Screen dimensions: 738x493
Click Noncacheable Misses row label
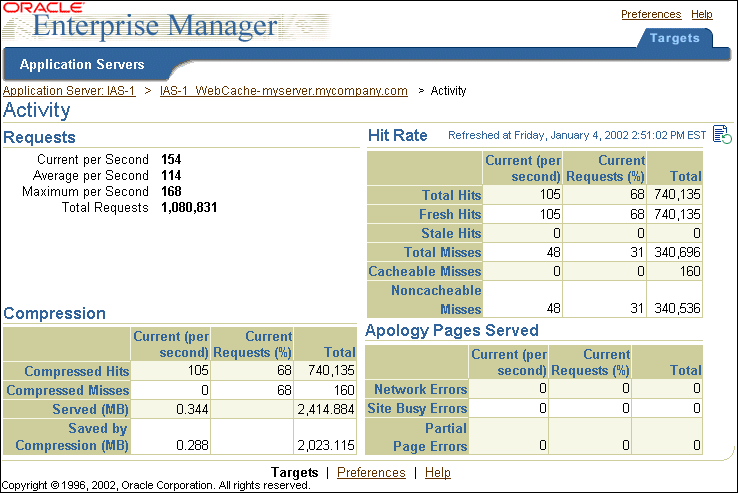[436, 299]
